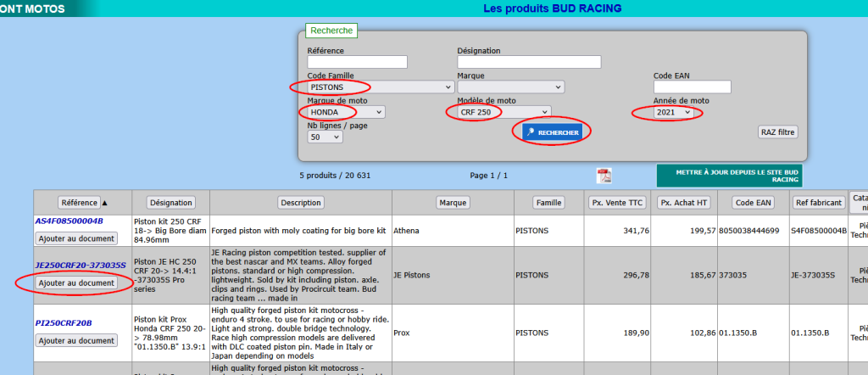Image resolution: width=868 pixels, height=375 pixels.
Task: Sort by the Code EAN column header
Action: coord(753,202)
